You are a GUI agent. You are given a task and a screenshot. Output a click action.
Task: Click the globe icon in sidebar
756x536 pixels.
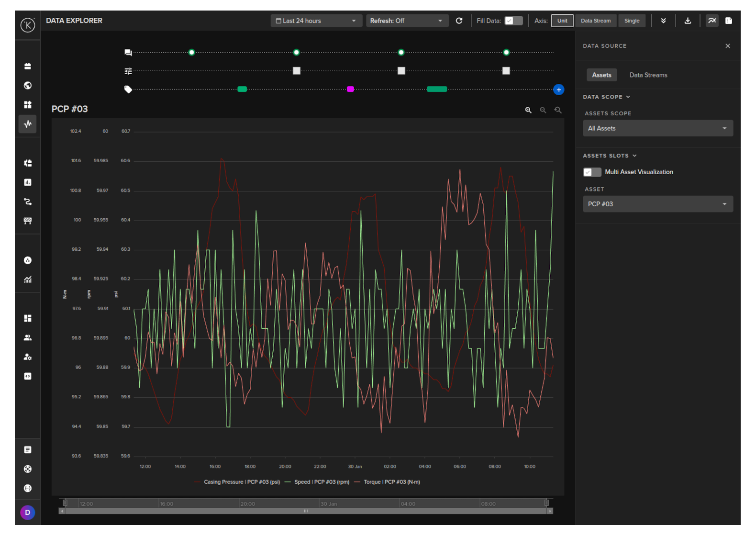[x=28, y=85]
